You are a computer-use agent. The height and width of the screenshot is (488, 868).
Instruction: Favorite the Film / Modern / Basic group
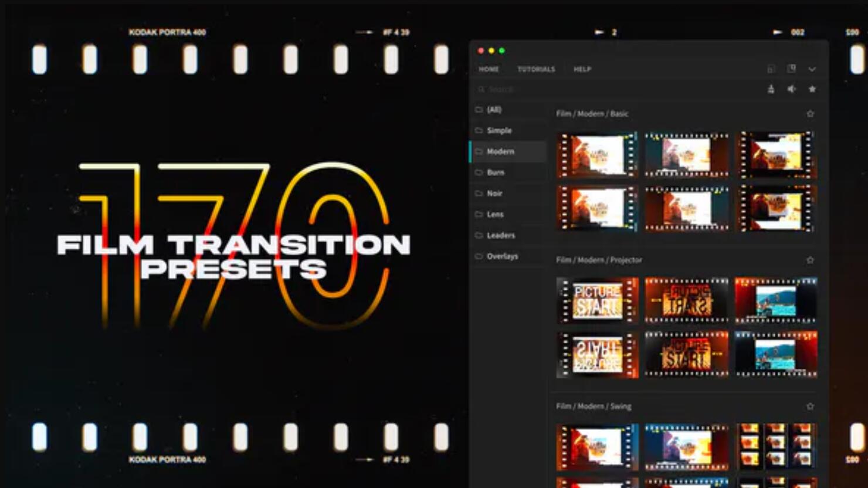click(811, 114)
